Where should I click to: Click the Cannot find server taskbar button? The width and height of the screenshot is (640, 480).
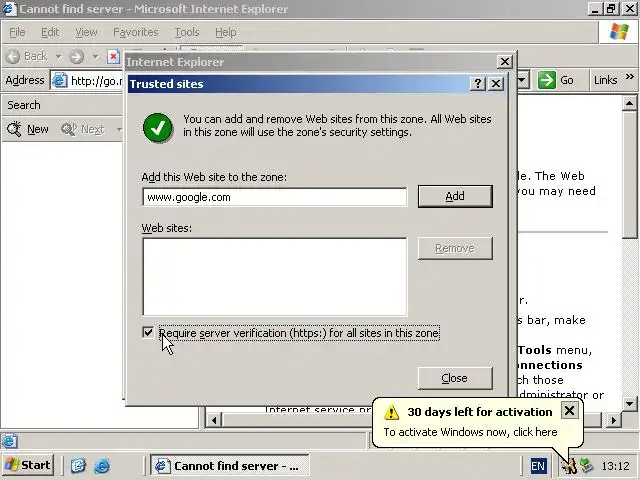click(230, 466)
